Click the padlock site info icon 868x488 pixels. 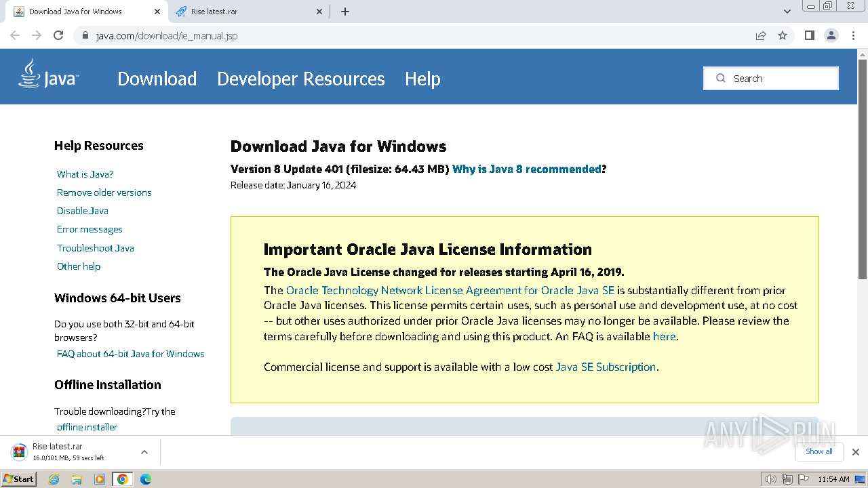(85, 35)
